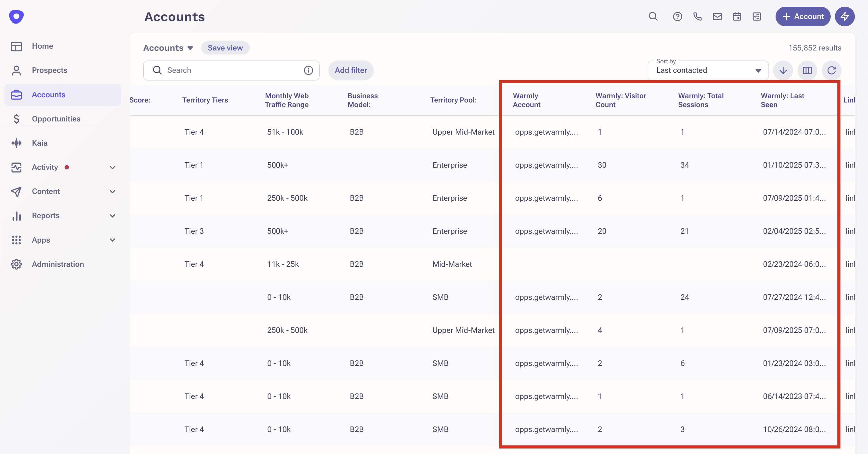This screenshot has width=868, height=454.
Task: Click search info icon
Action: click(308, 70)
